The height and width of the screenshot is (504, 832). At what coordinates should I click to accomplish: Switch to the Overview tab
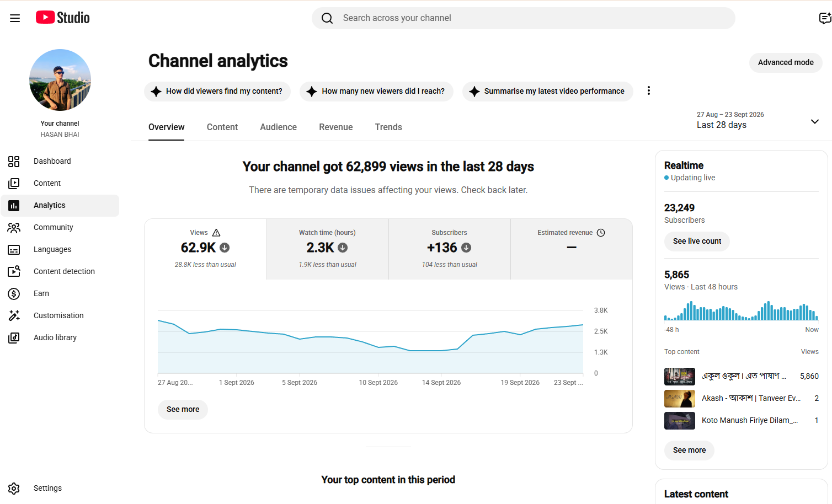click(x=167, y=127)
